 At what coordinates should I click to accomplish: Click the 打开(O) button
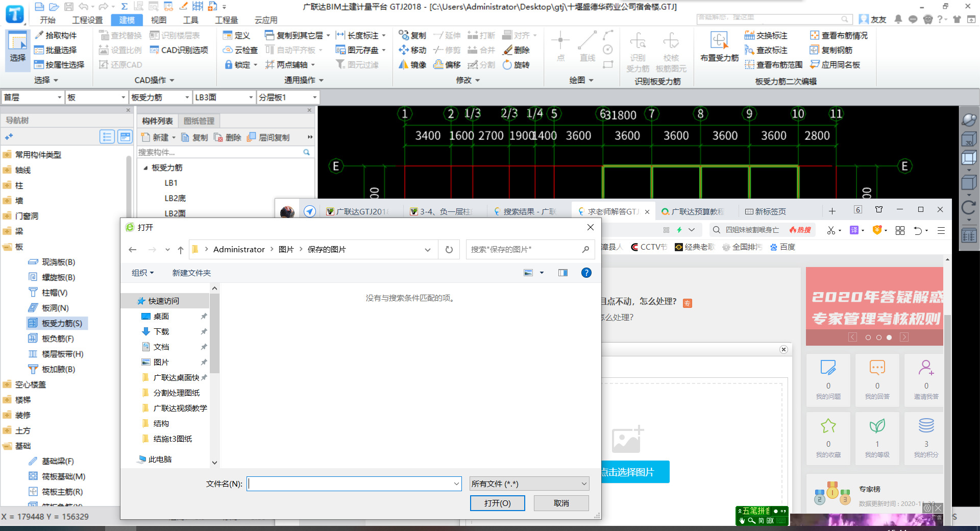[x=498, y=503]
